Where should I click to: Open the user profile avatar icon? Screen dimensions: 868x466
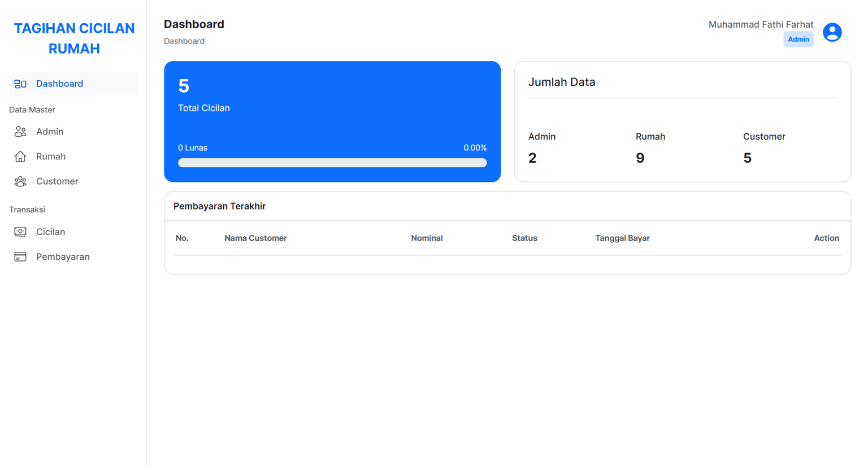(832, 32)
